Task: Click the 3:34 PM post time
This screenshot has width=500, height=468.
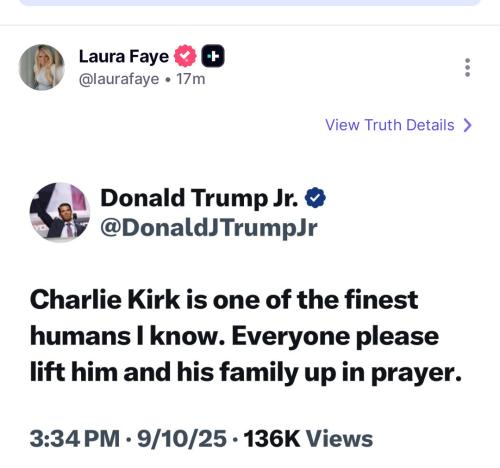Action: tap(75, 438)
